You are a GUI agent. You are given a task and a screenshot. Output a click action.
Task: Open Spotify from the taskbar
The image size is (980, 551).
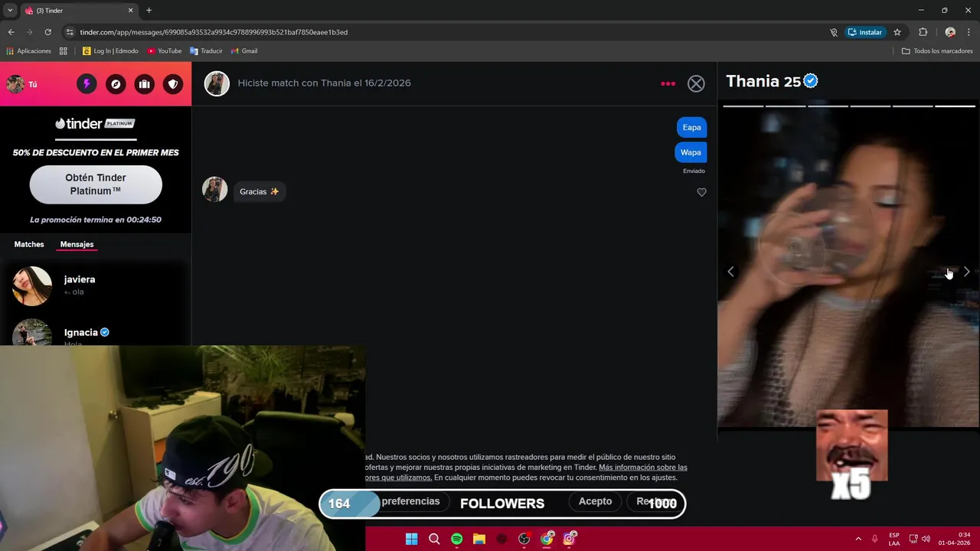click(456, 539)
